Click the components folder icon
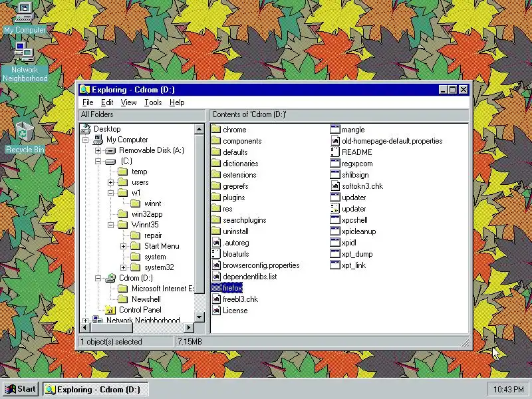 [216, 141]
